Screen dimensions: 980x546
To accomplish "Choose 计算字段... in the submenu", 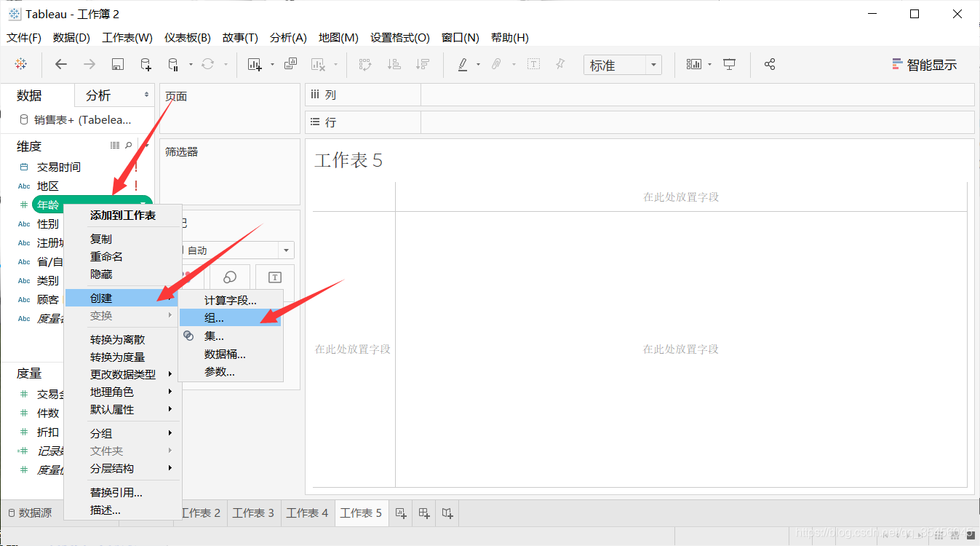I will point(230,300).
